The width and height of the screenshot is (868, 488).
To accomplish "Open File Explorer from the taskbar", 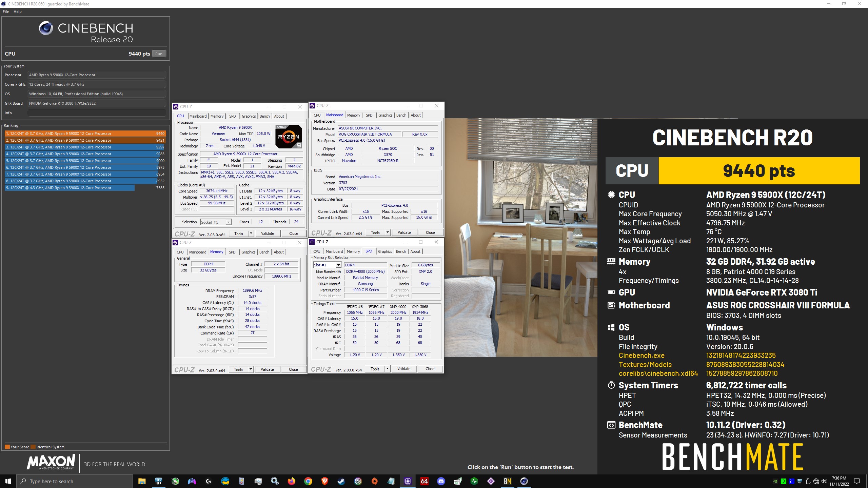I will click(x=142, y=481).
